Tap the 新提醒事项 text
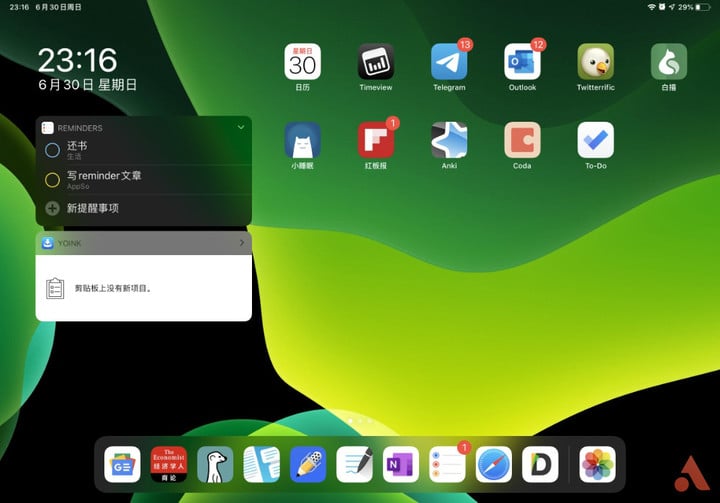The image size is (720, 503). pos(93,208)
